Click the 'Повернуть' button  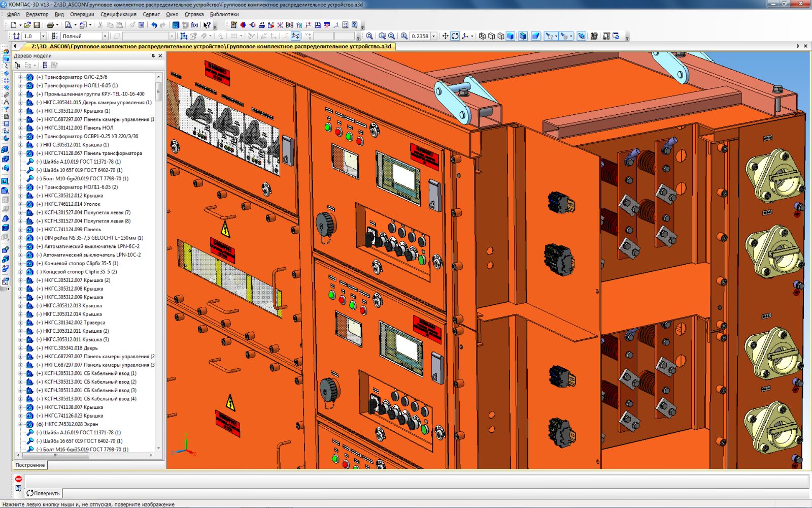[43, 493]
